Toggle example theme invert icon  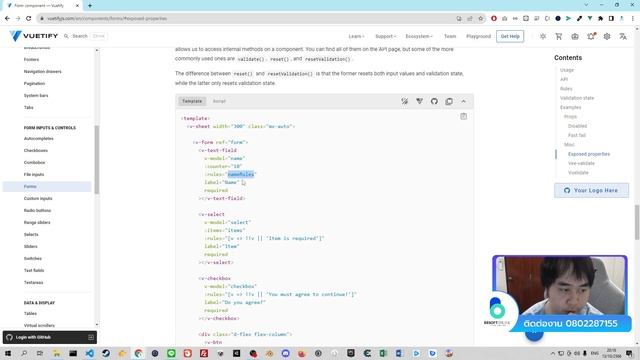404,101
